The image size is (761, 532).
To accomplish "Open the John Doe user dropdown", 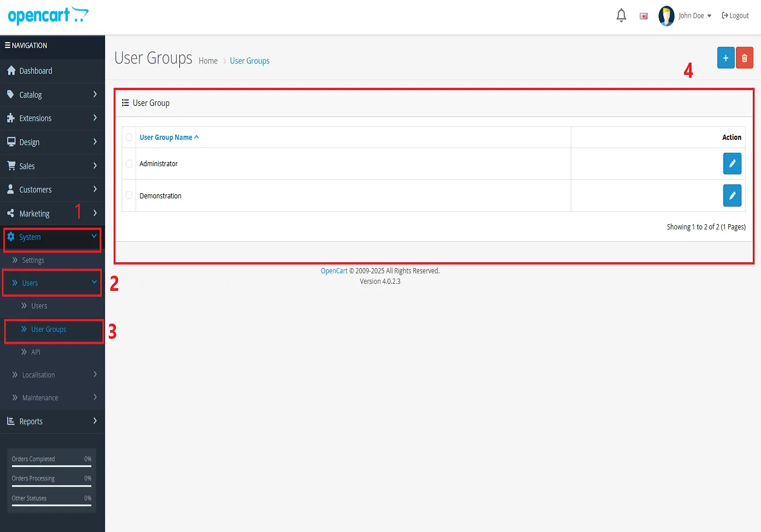I will click(695, 16).
